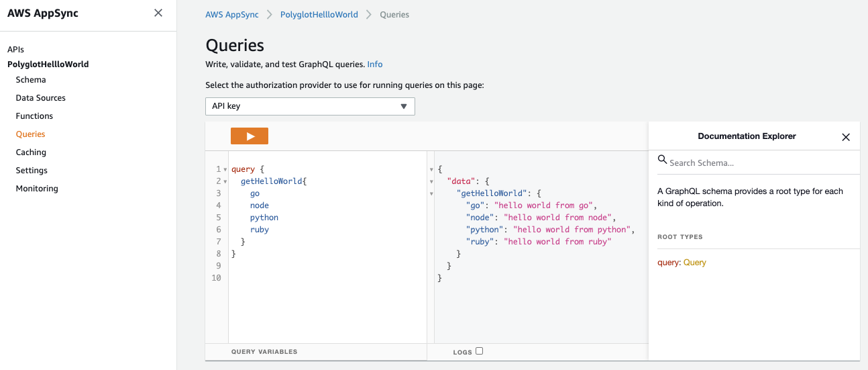Viewport: 868px width, 370px height.
Task: Place cursor on empty line 10 of editor
Action: coord(327,278)
